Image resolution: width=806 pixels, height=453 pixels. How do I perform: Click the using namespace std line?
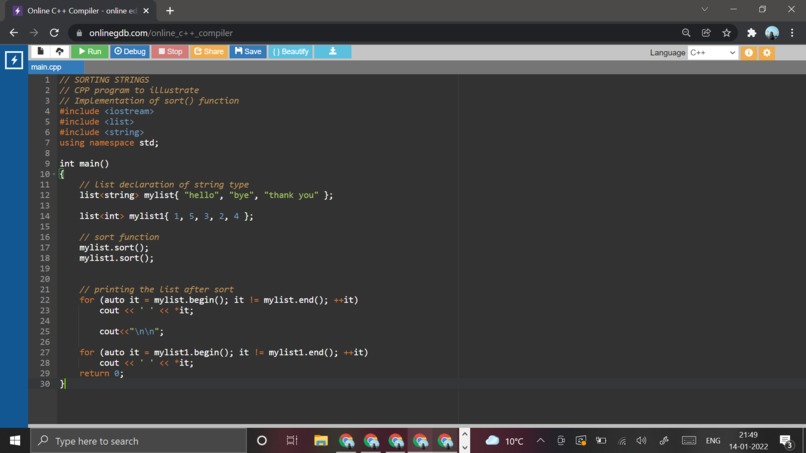[x=109, y=143]
